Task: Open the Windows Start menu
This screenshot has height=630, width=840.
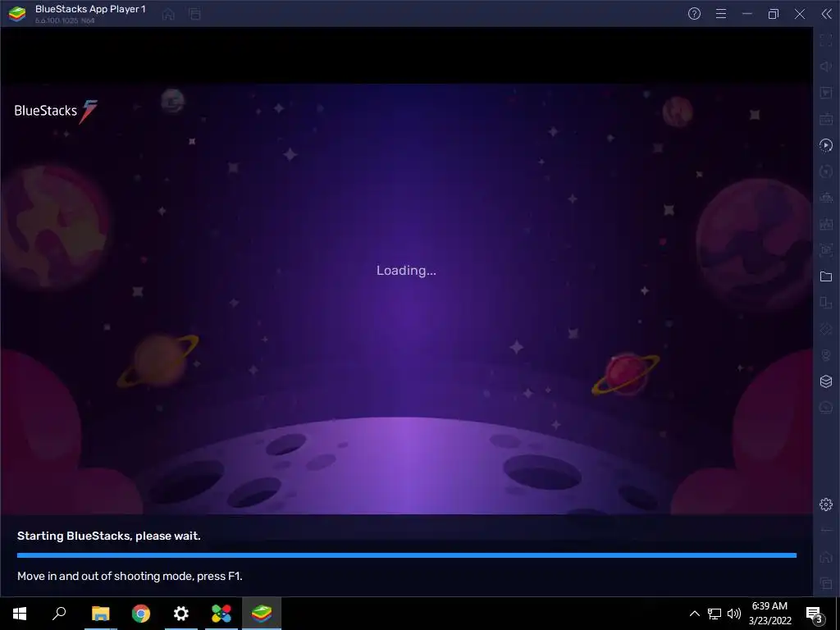Action: pos(20,614)
